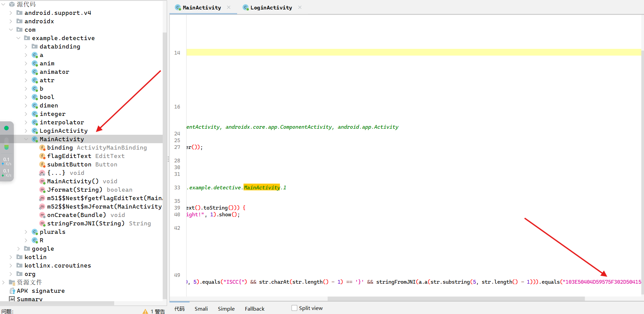The height and width of the screenshot is (314, 644).
Task: Click the method icon of stringFromJNI(String)
Action: 42,223
